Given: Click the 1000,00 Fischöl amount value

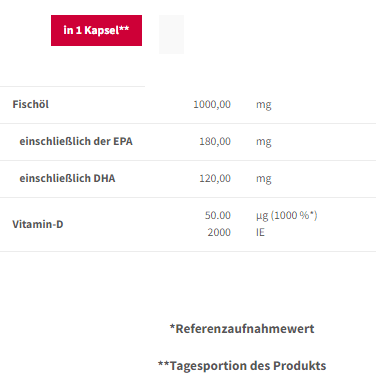Looking at the screenshot, I should click(x=212, y=104).
